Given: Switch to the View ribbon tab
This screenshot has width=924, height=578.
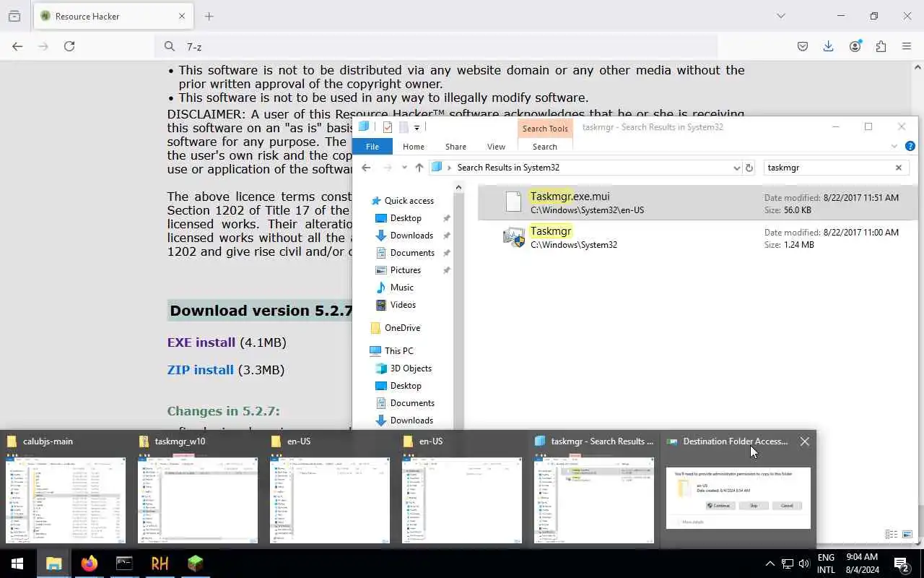Looking at the screenshot, I should tap(496, 147).
